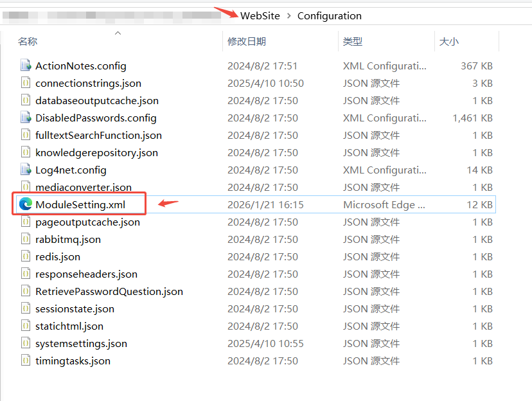Sort files by 名称 column header
Image resolution: width=532 pixels, height=401 pixels.
28,41
